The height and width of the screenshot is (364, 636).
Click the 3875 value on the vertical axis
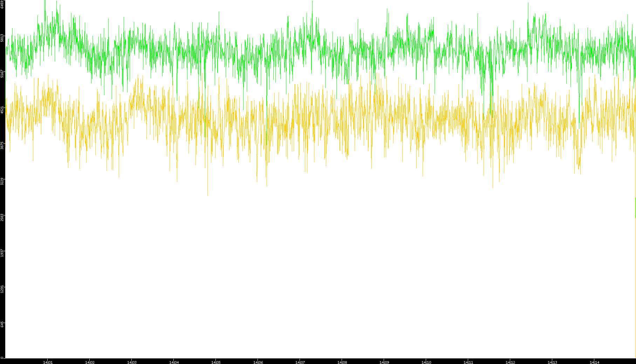point(2,145)
